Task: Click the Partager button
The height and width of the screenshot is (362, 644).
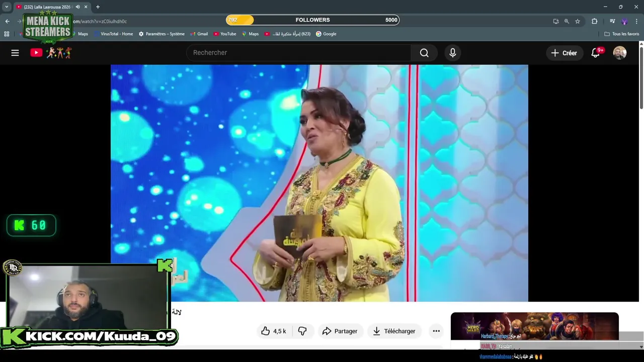Action: coord(340,331)
